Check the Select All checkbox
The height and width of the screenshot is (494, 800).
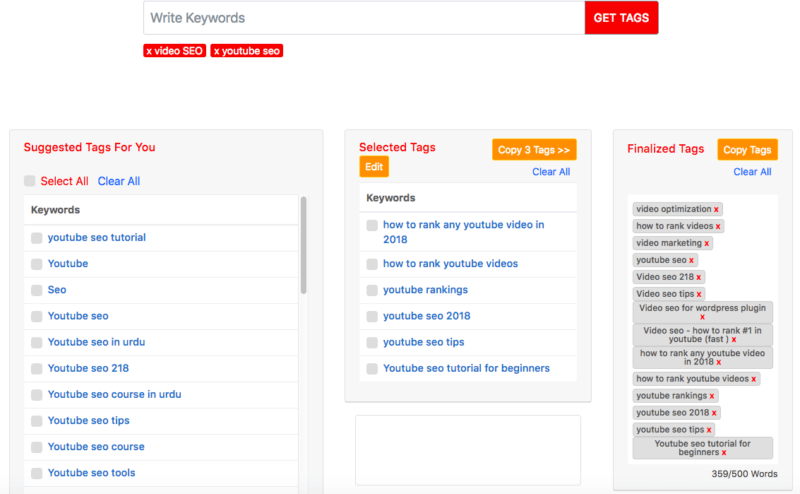30,181
